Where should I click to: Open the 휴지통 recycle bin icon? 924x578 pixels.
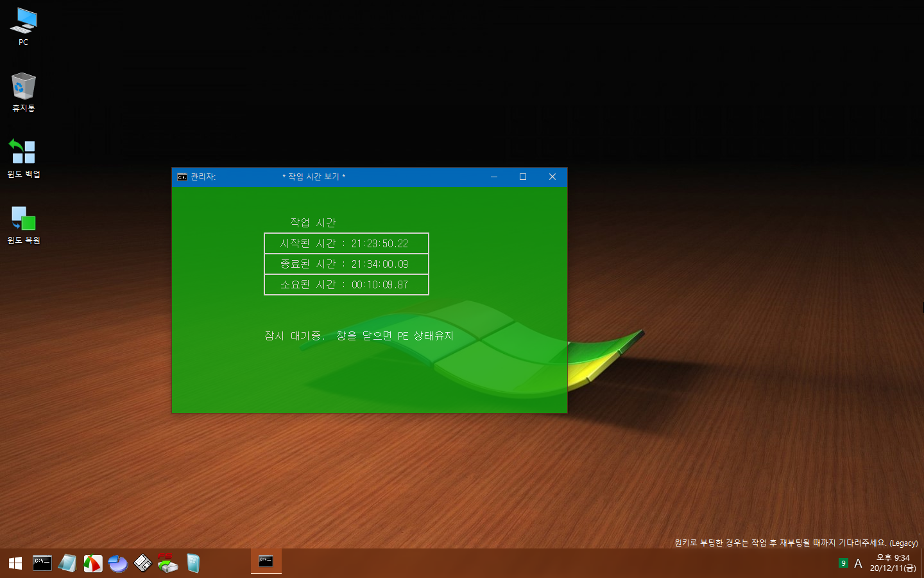tap(24, 92)
